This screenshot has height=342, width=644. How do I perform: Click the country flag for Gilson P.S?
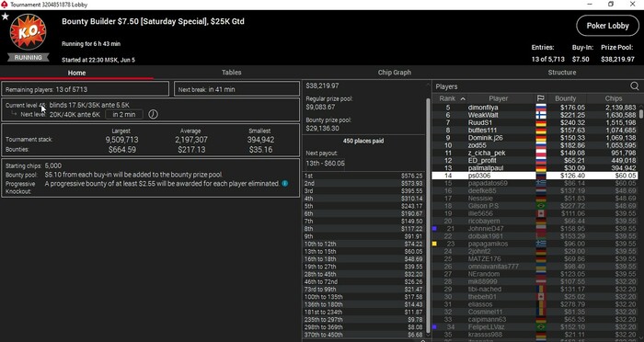541,206
